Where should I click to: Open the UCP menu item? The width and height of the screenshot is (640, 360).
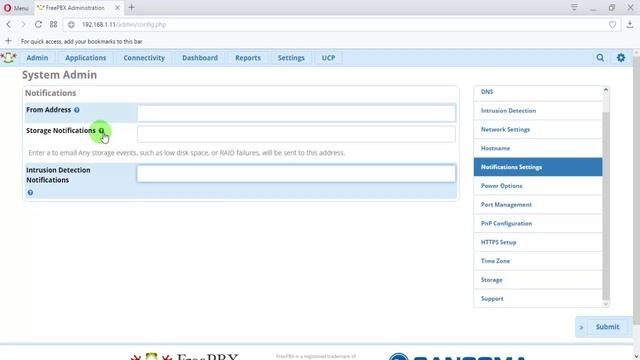click(328, 58)
